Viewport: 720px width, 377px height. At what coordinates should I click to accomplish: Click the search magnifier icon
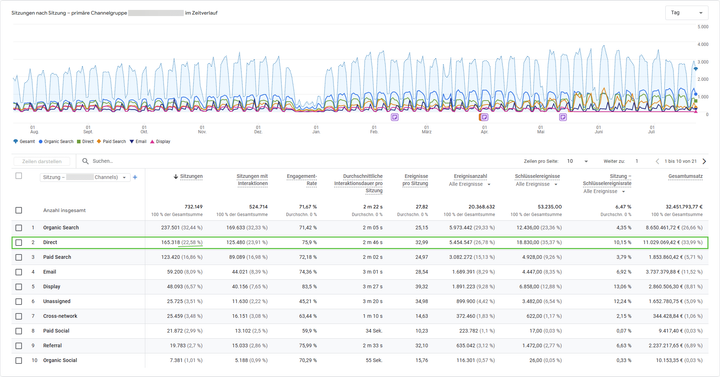point(85,161)
